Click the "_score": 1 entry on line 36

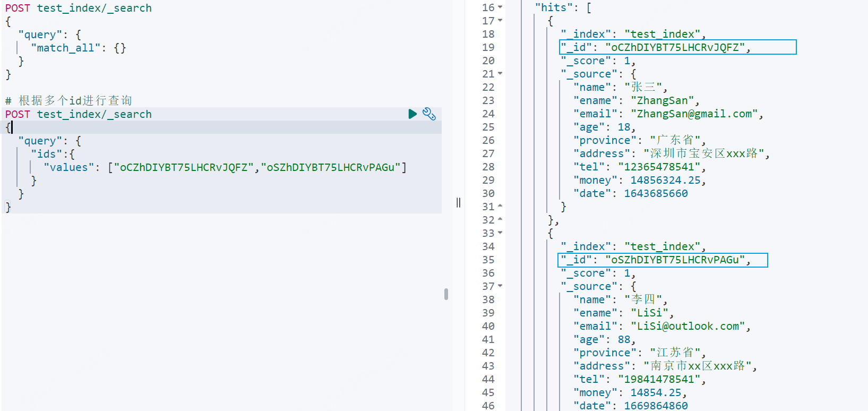[x=598, y=273]
